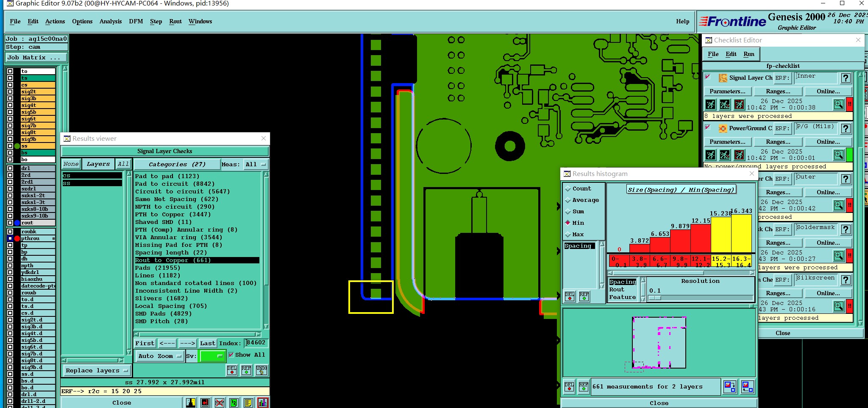The height and width of the screenshot is (408, 868).
Task: Click second running-man icon in Signal Layer Check row
Action: 725,104
